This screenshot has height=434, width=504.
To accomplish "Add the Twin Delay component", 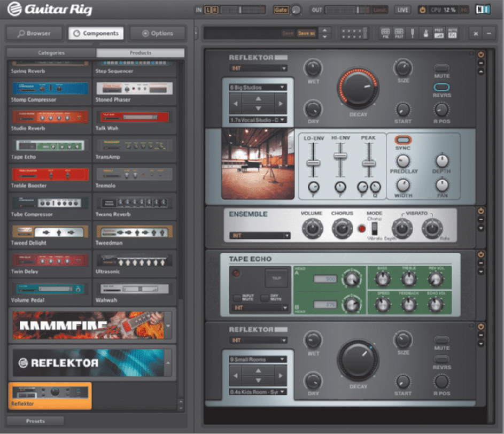I will 50,263.
